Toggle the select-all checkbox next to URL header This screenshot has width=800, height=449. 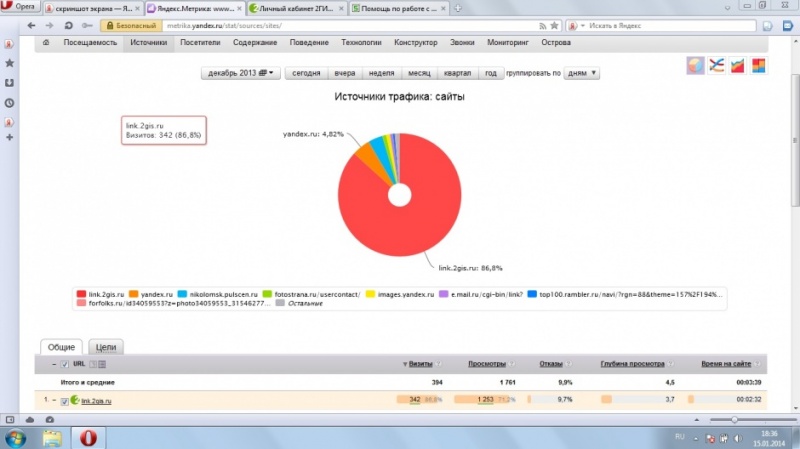click(x=64, y=364)
